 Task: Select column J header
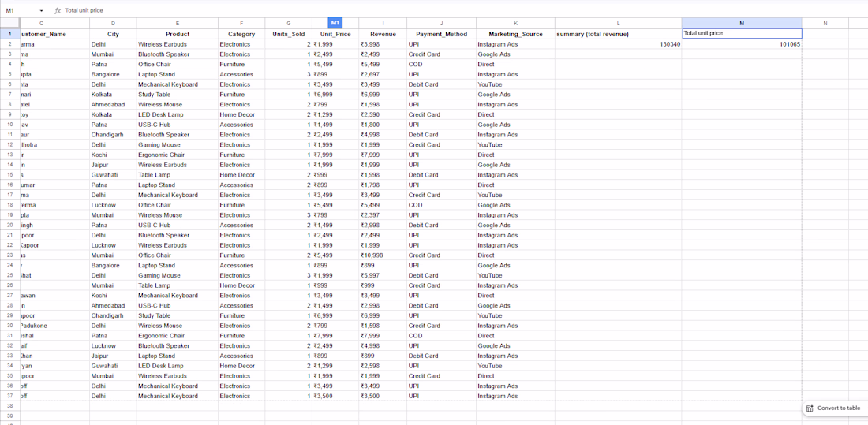[441, 23]
